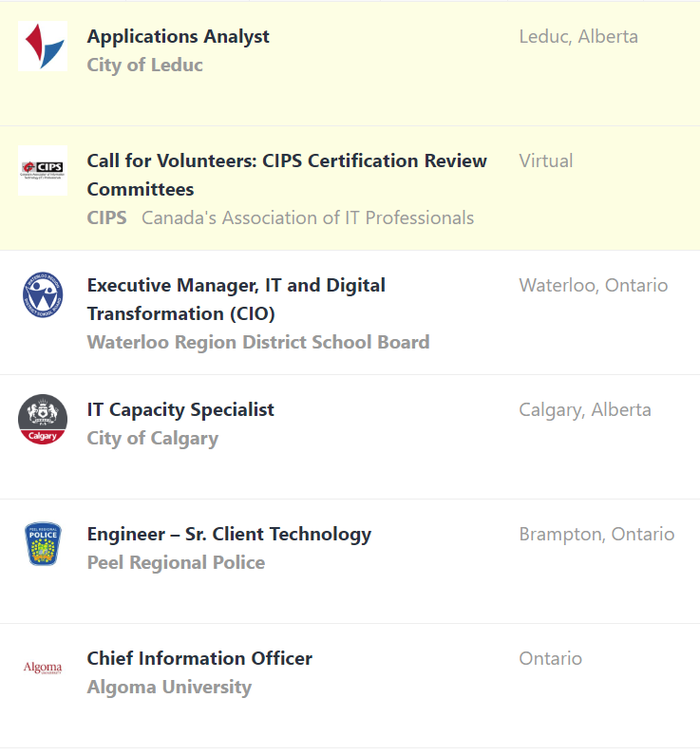Click the Algoma University logo
700x755 pixels.
pyautogui.click(x=43, y=669)
